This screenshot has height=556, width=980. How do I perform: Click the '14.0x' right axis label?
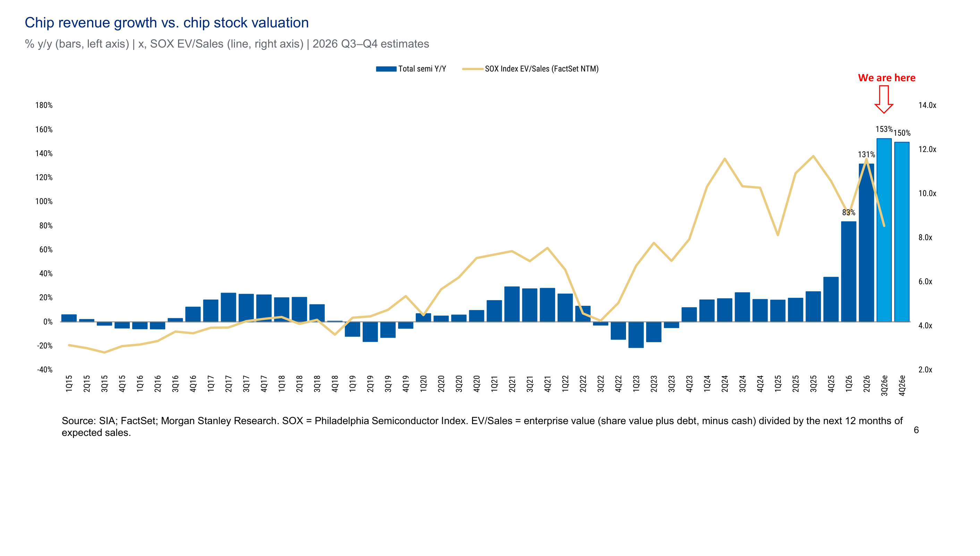point(927,106)
